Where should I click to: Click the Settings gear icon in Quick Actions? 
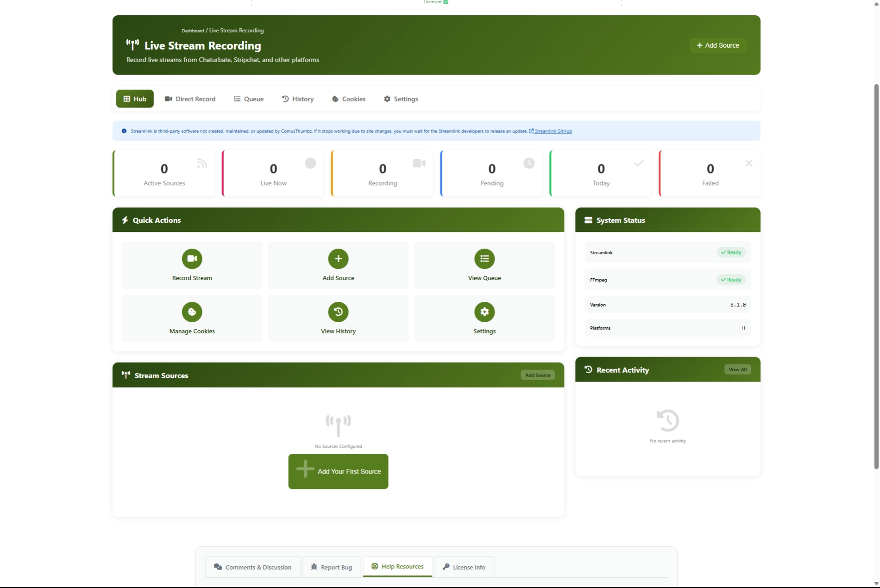point(484,312)
